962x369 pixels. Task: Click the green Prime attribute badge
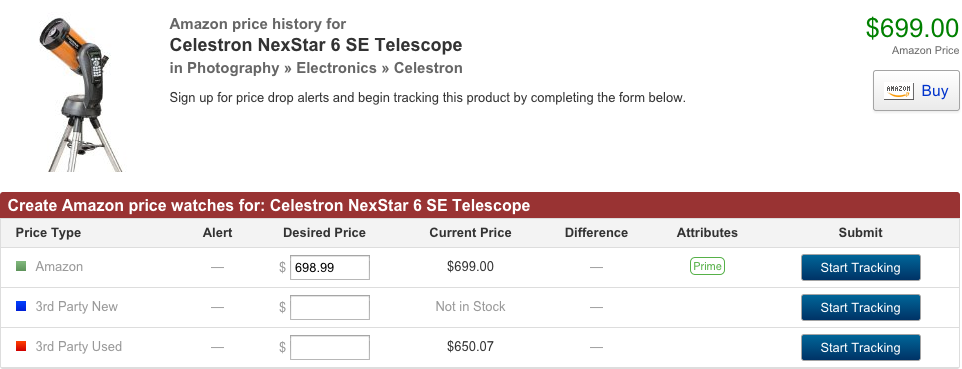pyautogui.click(x=707, y=266)
